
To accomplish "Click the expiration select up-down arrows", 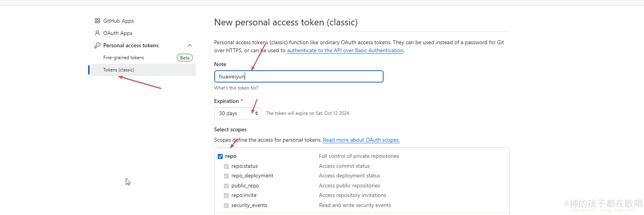I will pyautogui.click(x=257, y=113).
